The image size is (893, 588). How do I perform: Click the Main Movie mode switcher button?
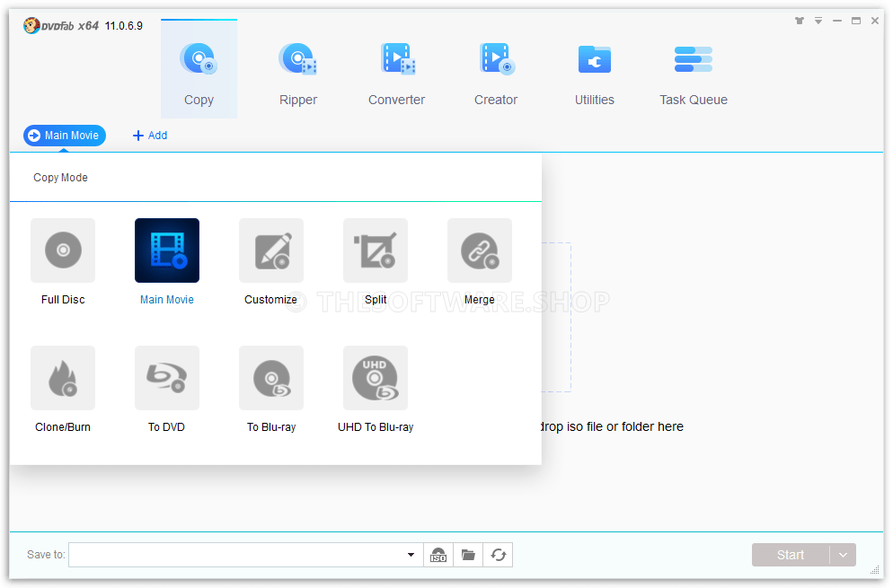pyautogui.click(x=65, y=136)
